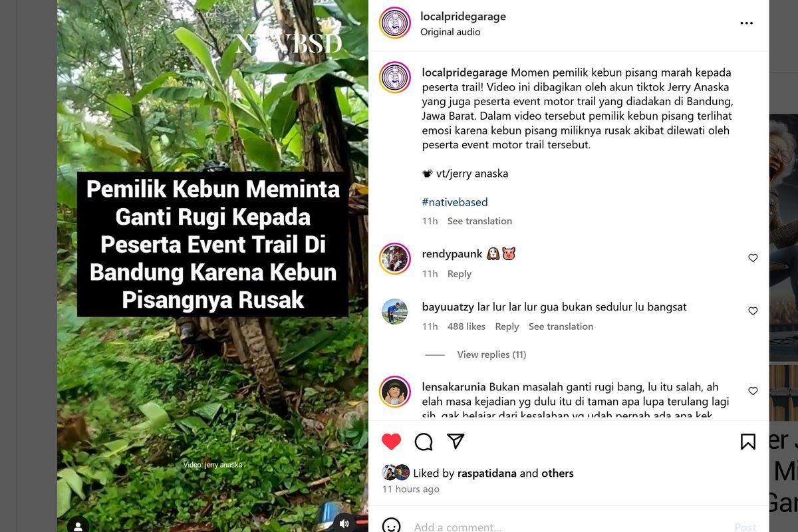The image size is (798, 532).
Task: Open rendypaunk's profile avatar
Action: [395, 259]
